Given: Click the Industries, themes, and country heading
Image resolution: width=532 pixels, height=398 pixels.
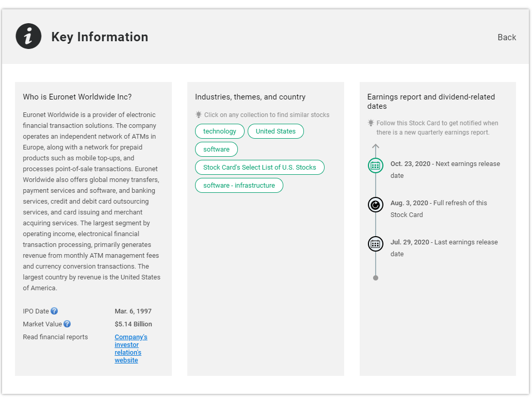Looking at the screenshot, I should click(250, 97).
